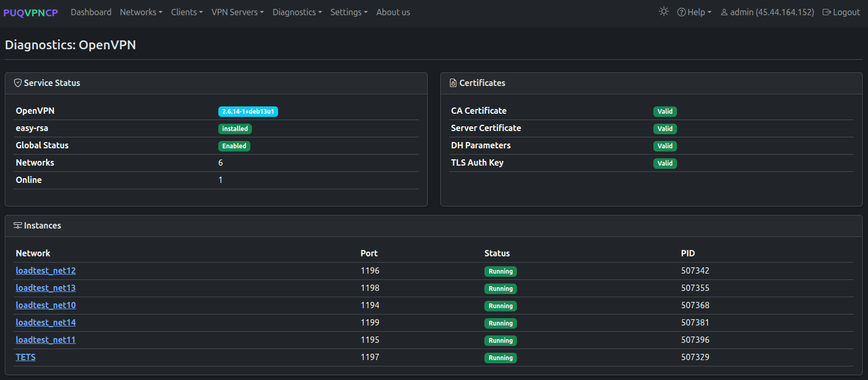Image resolution: width=868 pixels, height=380 pixels.
Task: Click the Port column header
Action: click(369, 253)
